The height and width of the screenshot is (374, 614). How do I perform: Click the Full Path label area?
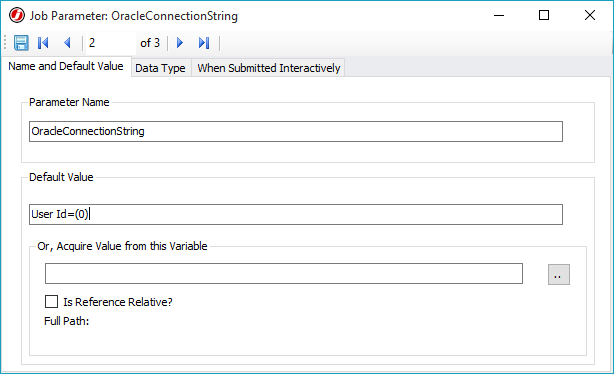point(67,321)
